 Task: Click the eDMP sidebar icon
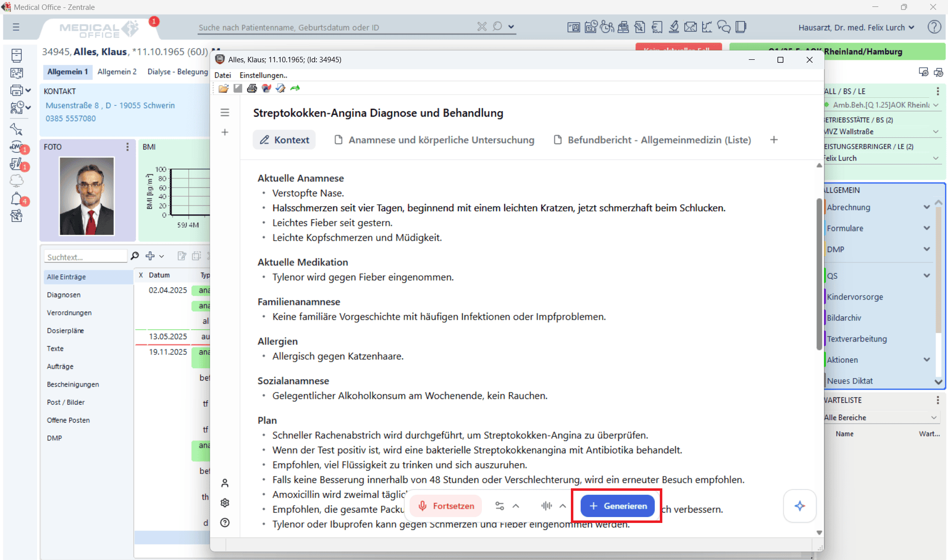17,147
